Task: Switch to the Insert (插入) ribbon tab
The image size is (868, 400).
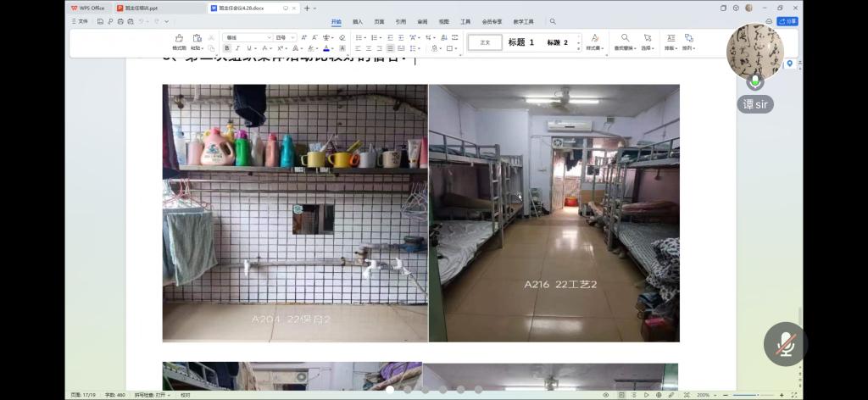Action: 358,21
